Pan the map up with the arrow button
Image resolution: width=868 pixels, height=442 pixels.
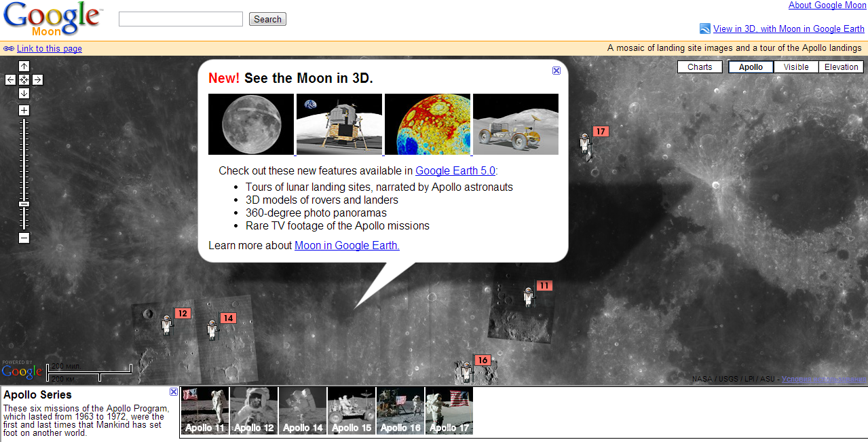tap(24, 66)
